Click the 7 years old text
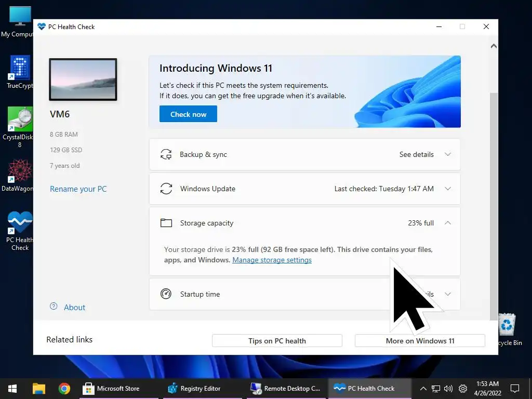The width and height of the screenshot is (532, 399). (x=64, y=166)
